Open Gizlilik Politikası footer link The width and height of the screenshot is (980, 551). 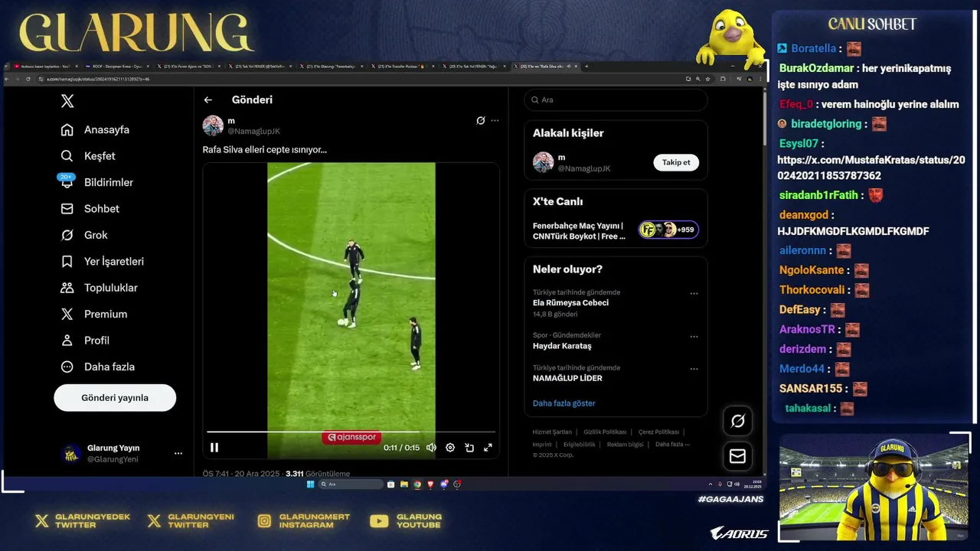click(605, 432)
